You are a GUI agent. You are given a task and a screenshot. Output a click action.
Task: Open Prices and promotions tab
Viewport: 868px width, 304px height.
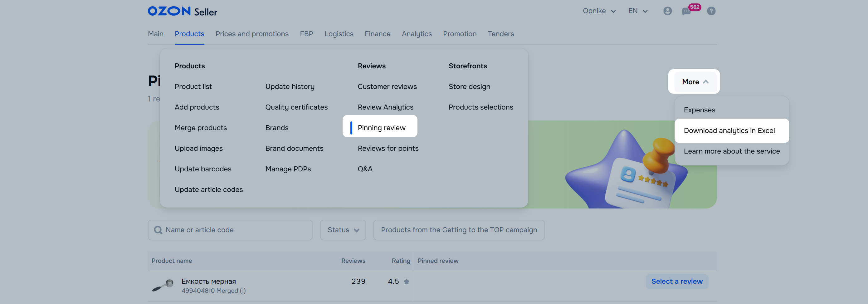click(252, 34)
